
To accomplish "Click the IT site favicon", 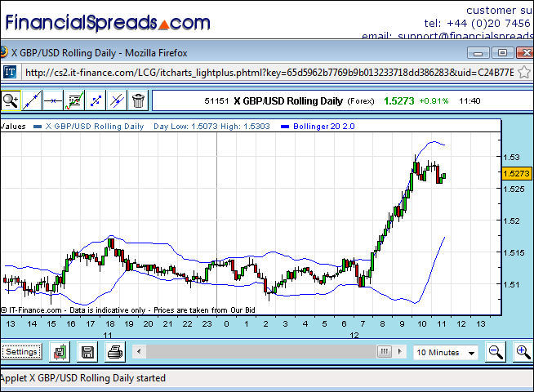I will (x=10, y=72).
